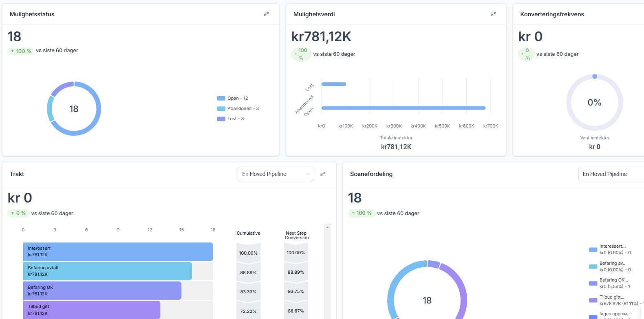Click the Open bar in Mulighetsverdi chart
Screen dimensions: 644x319
[x=404, y=108]
